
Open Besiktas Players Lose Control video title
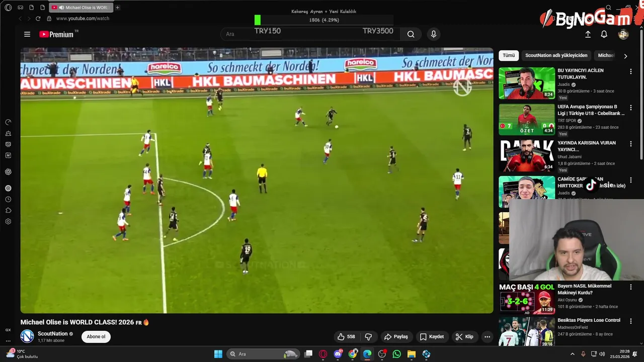coord(589,320)
